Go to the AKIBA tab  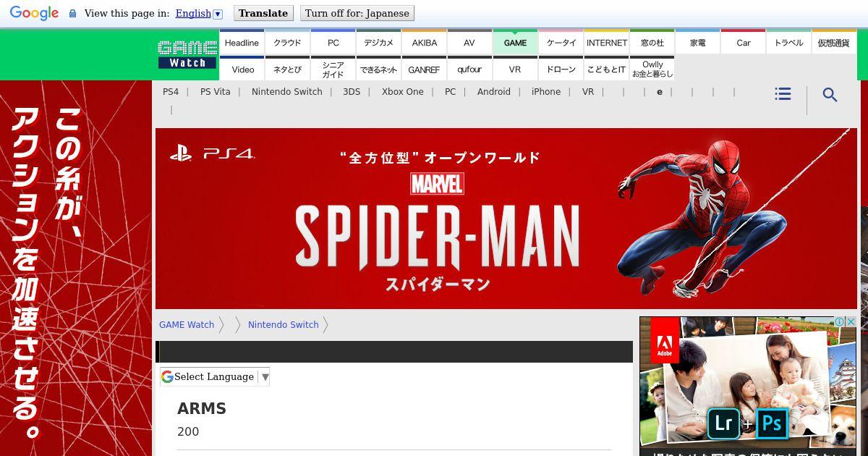coord(424,43)
